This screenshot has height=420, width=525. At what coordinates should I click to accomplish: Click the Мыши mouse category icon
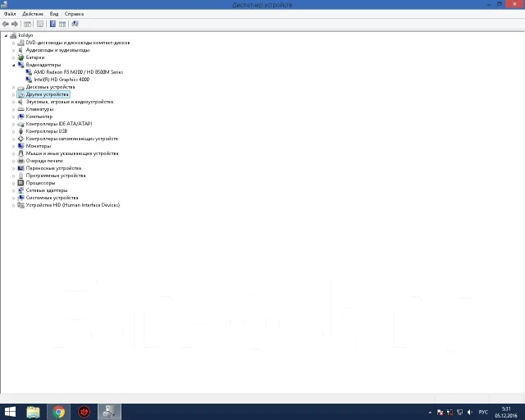21,153
